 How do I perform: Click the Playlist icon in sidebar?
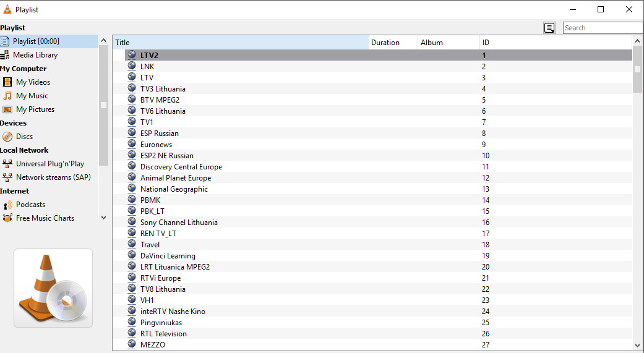(4, 41)
